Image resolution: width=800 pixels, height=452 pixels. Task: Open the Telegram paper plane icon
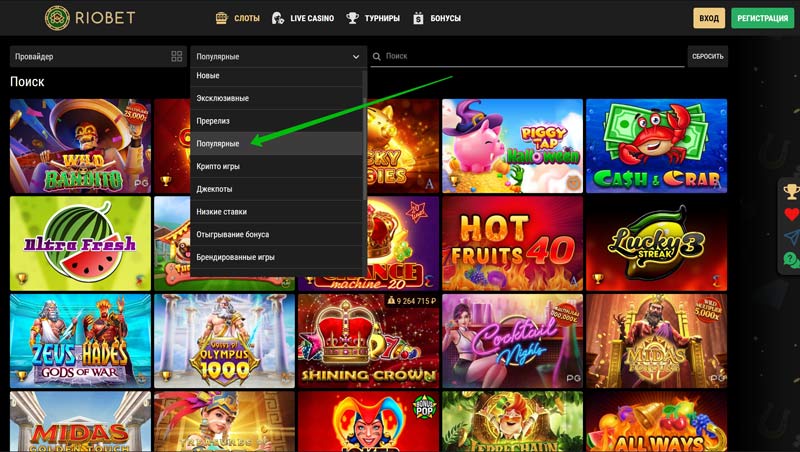[791, 237]
